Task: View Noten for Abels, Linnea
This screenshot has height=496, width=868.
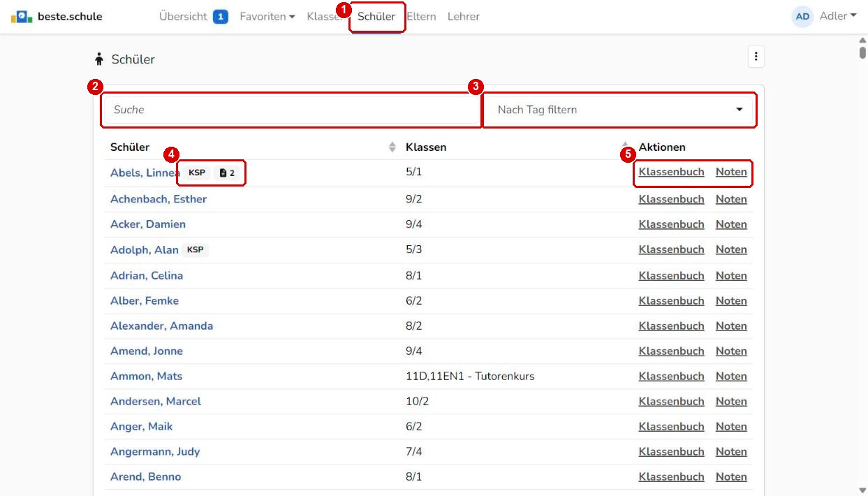Action: coord(731,172)
